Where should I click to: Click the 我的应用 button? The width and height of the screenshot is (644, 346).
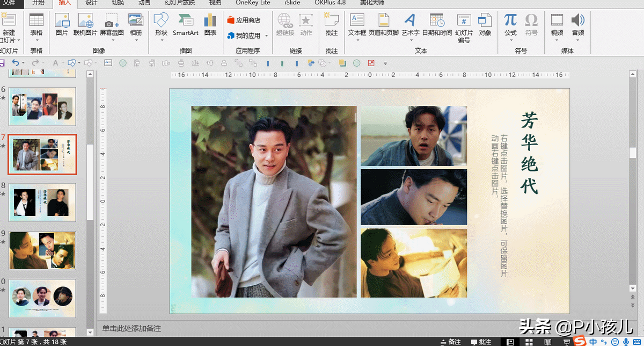pyautogui.click(x=243, y=35)
